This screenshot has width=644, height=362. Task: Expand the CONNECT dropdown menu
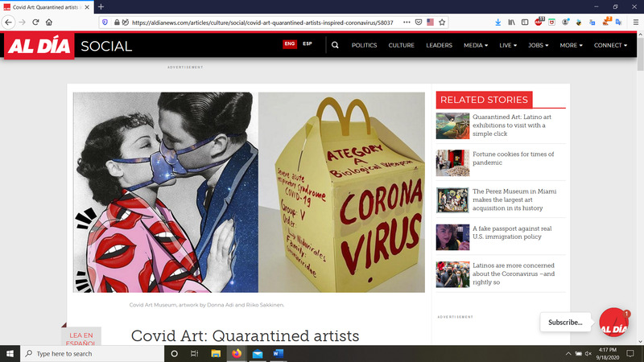coord(610,45)
